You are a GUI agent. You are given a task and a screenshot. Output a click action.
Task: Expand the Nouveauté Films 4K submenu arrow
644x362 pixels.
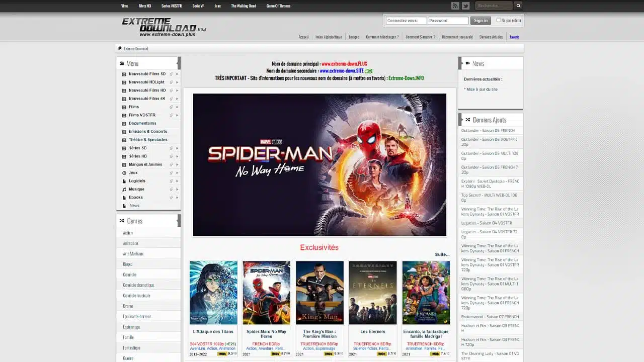coord(177,99)
